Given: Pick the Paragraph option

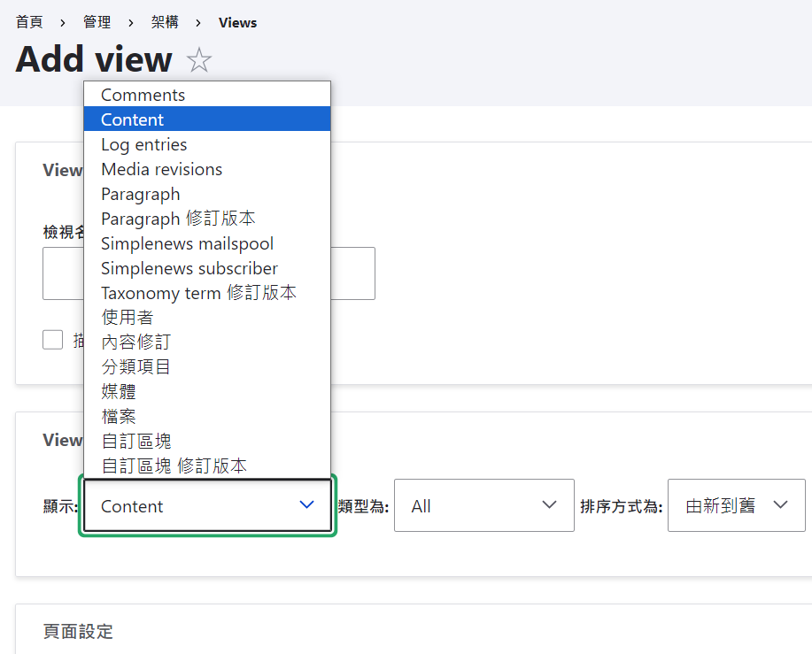Looking at the screenshot, I should (x=141, y=194).
